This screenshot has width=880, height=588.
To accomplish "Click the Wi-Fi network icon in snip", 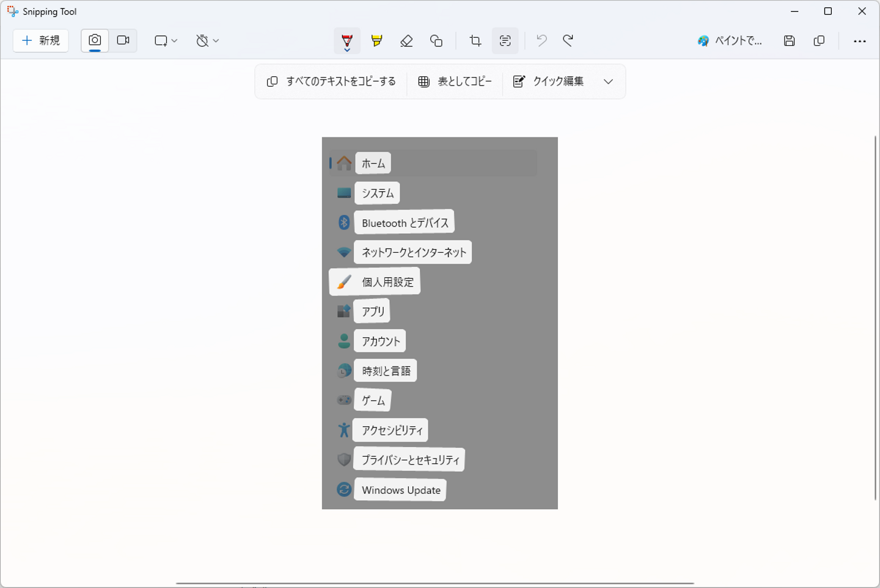I will (x=344, y=252).
